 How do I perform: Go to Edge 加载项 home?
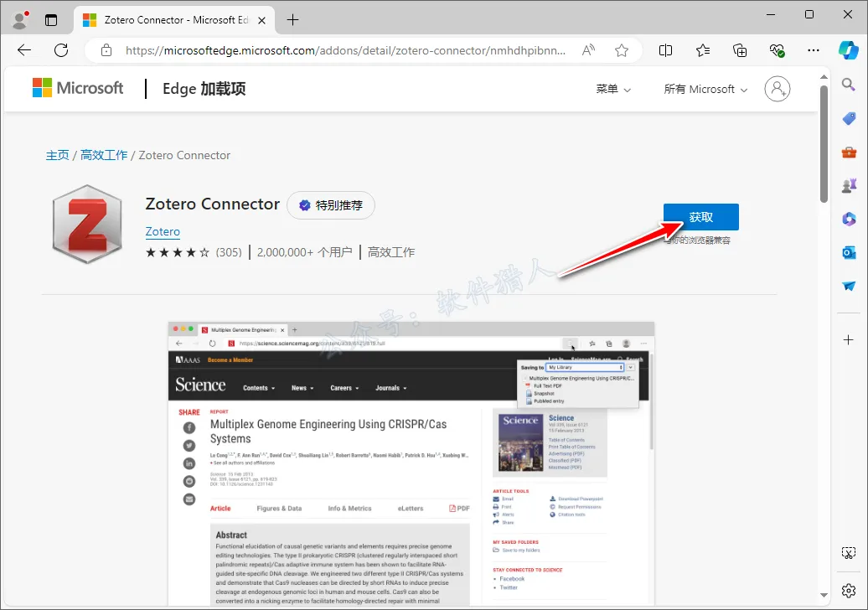coord(204,89)
